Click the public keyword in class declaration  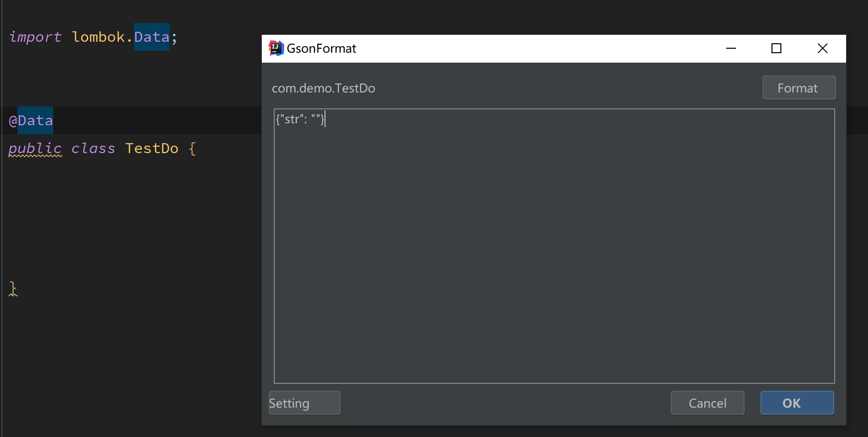tap(35, 148)
